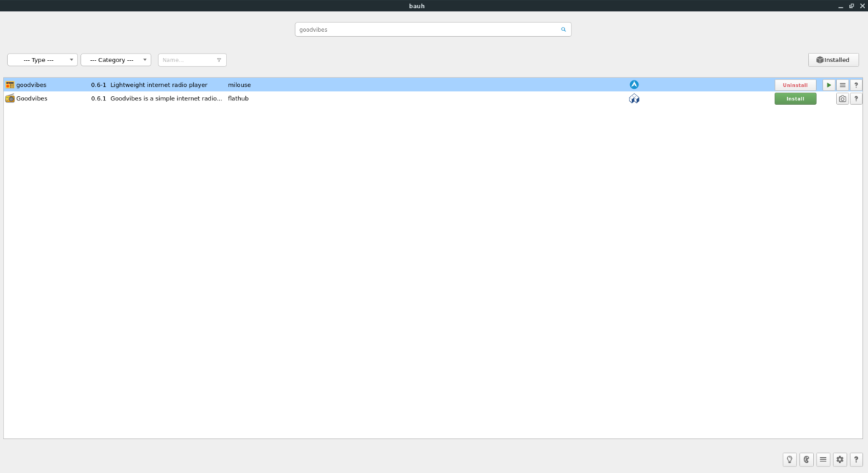This screenshot has height=473, width=868.
Task: Run goodvibes with the green play icon
Action: point(829,85)
